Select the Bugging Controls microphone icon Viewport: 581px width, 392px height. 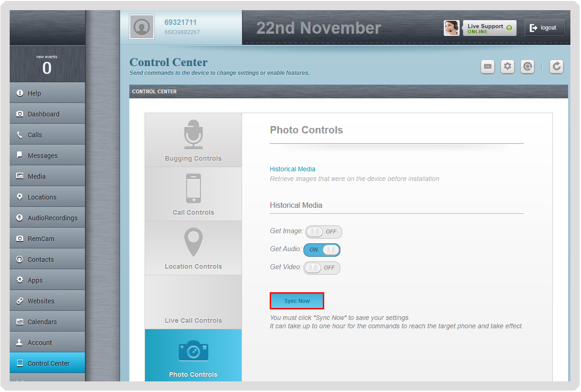193,134
